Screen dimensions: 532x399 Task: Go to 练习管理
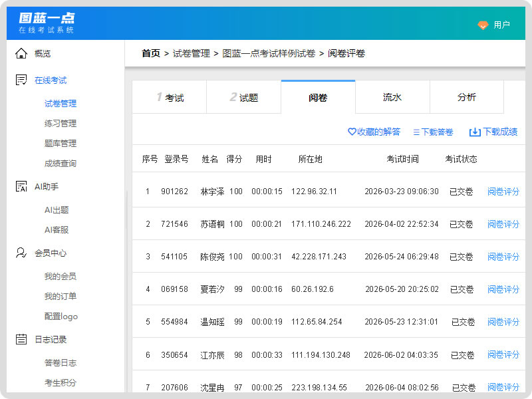[61, 124]
